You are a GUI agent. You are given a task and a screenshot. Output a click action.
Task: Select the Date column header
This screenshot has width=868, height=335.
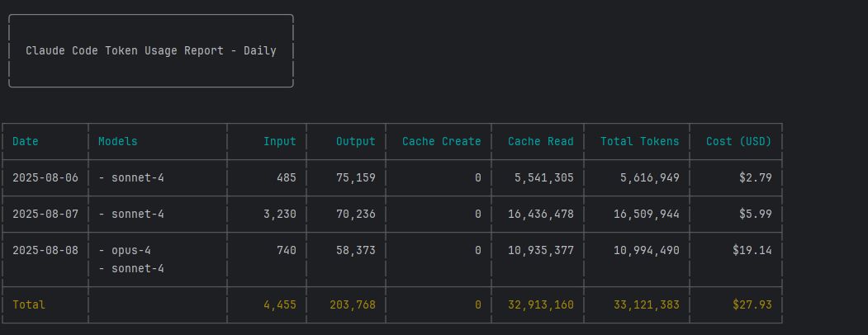pyautogui.click(x=26, y=141)
